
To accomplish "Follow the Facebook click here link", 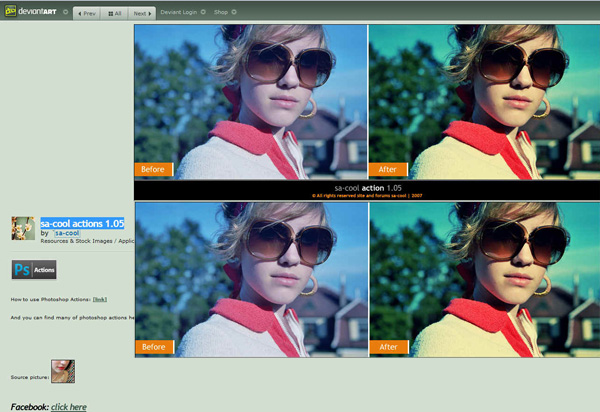I will [x=68, y=407].
